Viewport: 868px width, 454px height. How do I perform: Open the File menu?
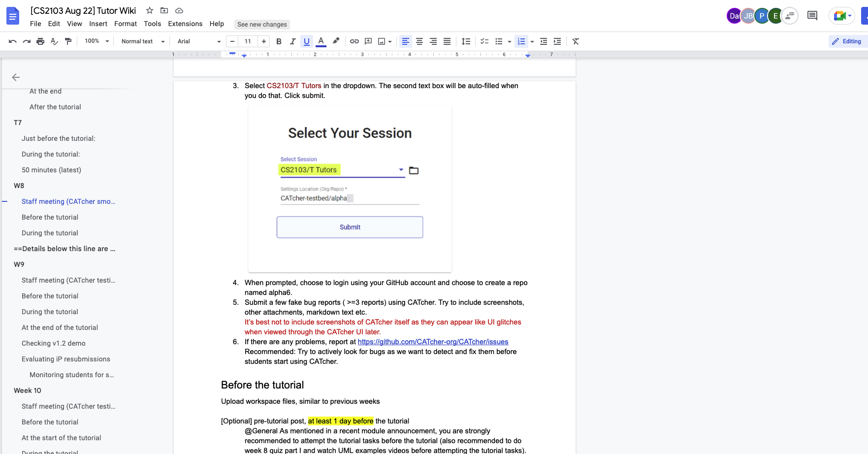(35, 24)
